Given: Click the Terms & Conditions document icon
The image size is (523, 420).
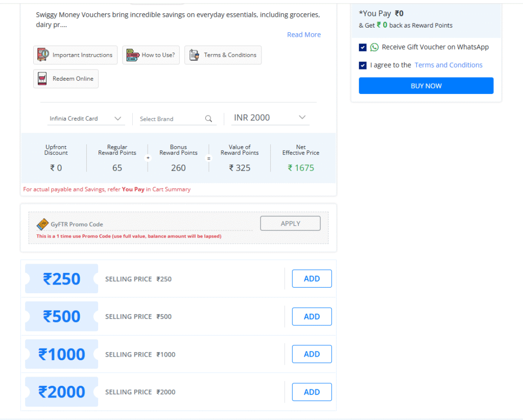Looking at the screenshot, I should tap(194, 54).
